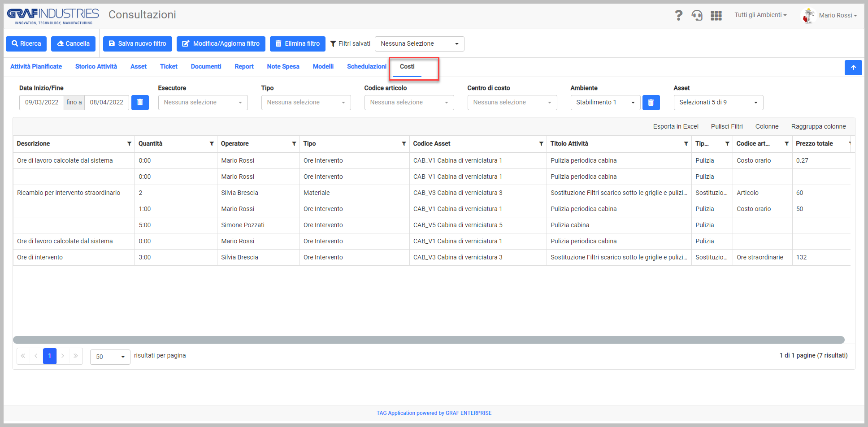The width and height of the screenshot is (868, 427).
Task: Open the support headset icon
Action: pyautogui.click(x=697, y=16)
